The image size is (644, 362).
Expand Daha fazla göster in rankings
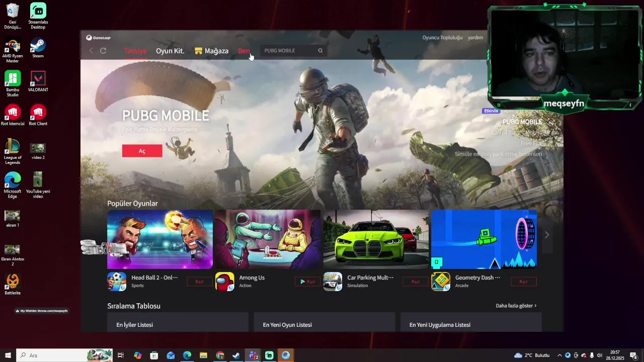point(516,306)
